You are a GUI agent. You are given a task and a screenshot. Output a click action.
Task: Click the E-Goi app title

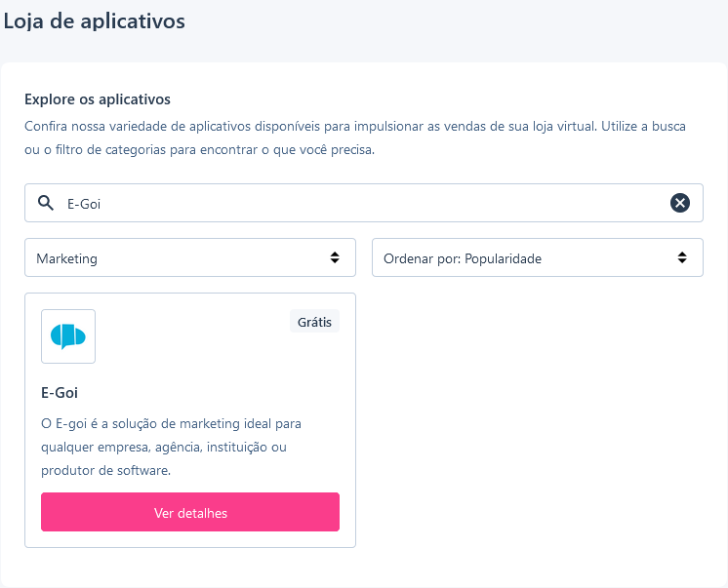(x=60, y=393)
